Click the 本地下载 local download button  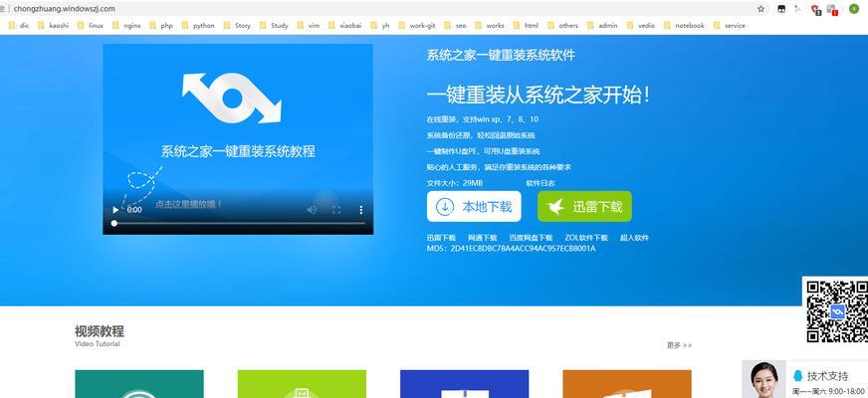[x=474, y=207]
